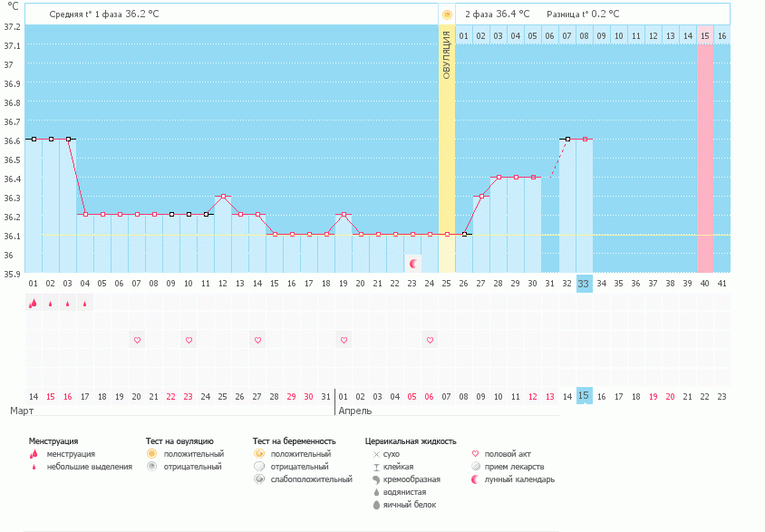The height and width of the screenshot is (532, 765).
Task: Select the highlighted date 15 in April
Action: click(584, 396)
